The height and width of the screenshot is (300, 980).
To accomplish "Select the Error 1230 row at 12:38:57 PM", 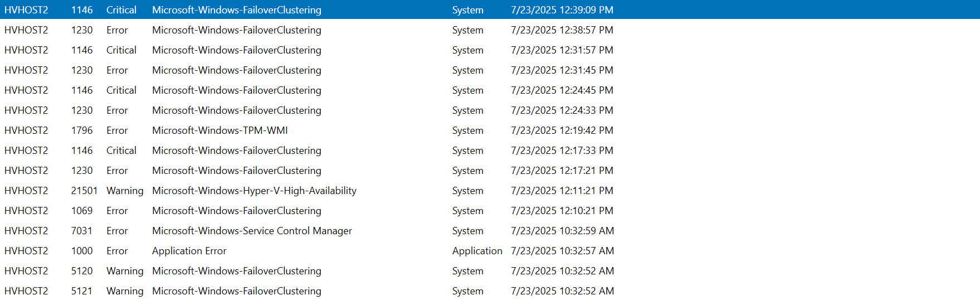I will (x=490, y=30).
